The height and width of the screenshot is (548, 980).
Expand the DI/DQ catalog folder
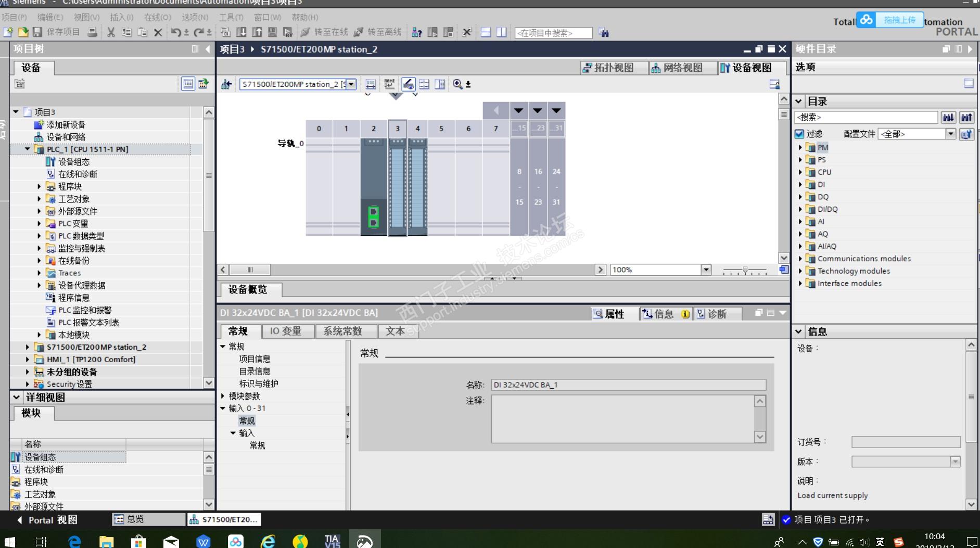pyautogui.click(x=800, y=209)
